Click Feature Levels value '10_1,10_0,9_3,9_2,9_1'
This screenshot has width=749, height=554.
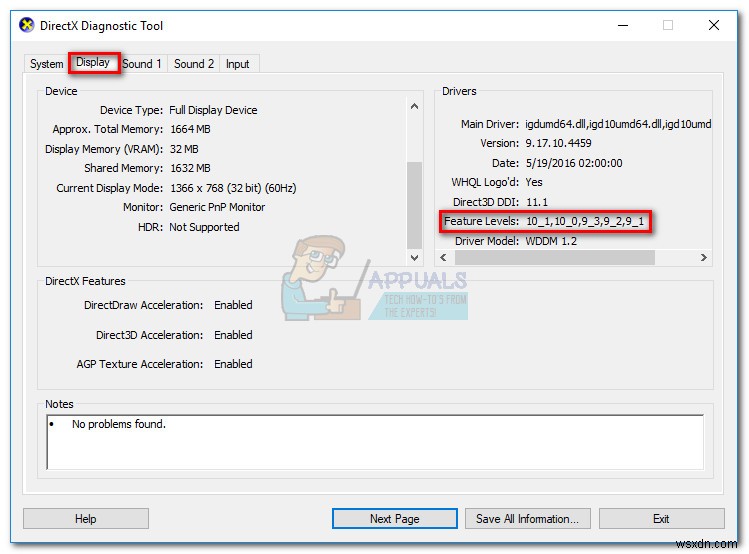tap(585, 222)
